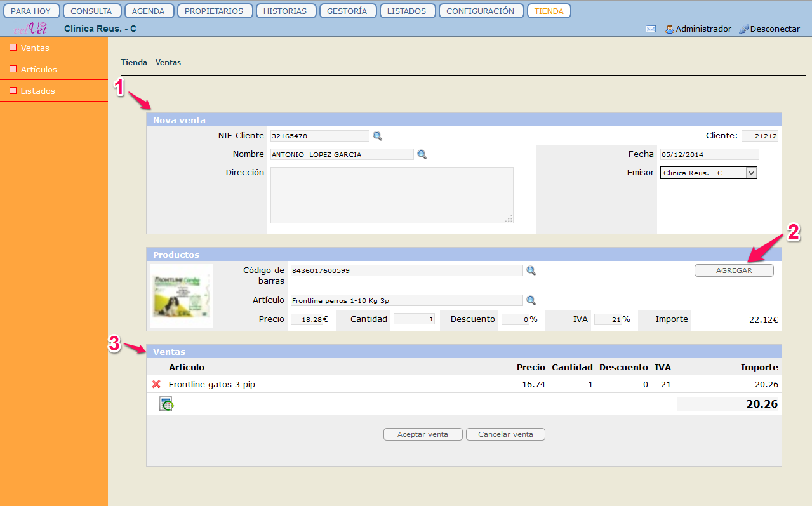The height and width of the screenshot is (506, 812).
Task: Focus the Dirección text area
Action: click(392, 195)
